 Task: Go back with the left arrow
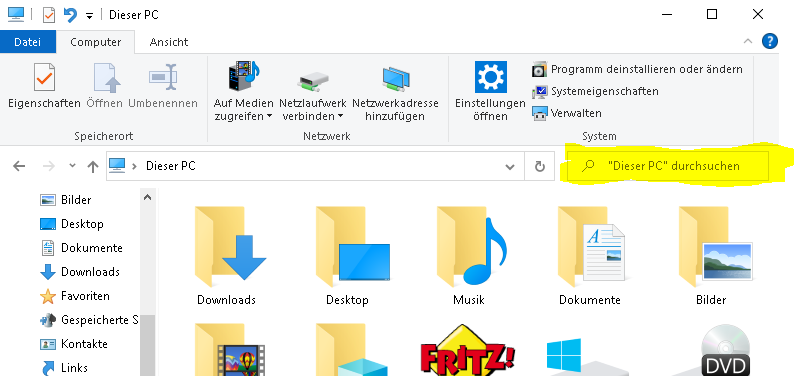[19, 166]
